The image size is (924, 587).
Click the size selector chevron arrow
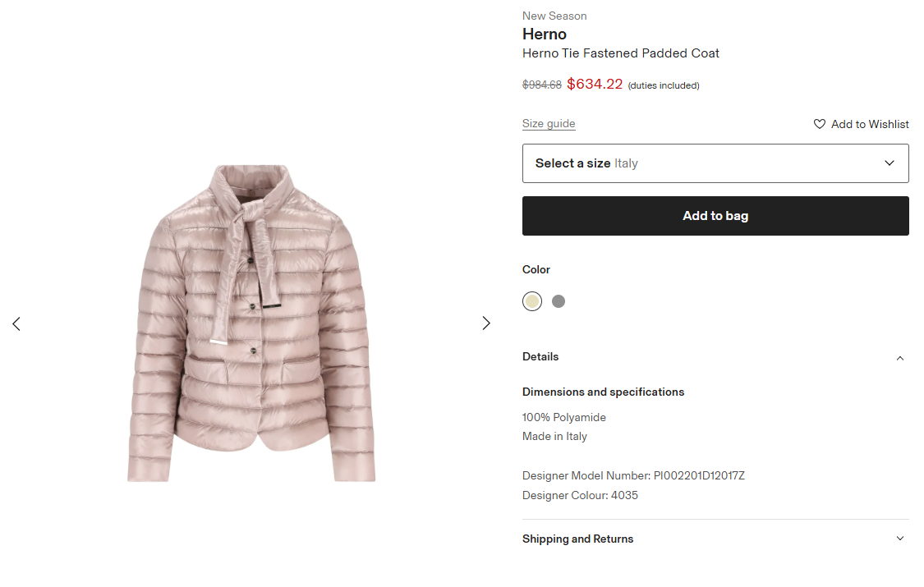click(x=890, y=163)
